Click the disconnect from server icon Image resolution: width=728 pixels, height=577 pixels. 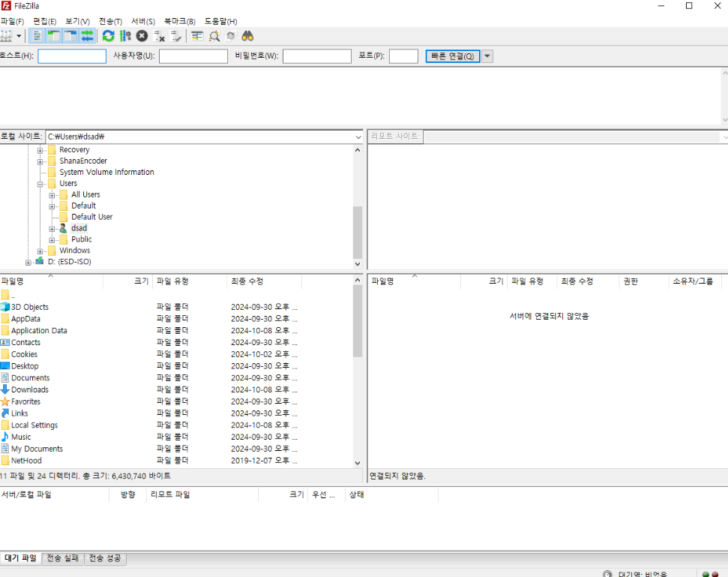[x=159, y=36]
